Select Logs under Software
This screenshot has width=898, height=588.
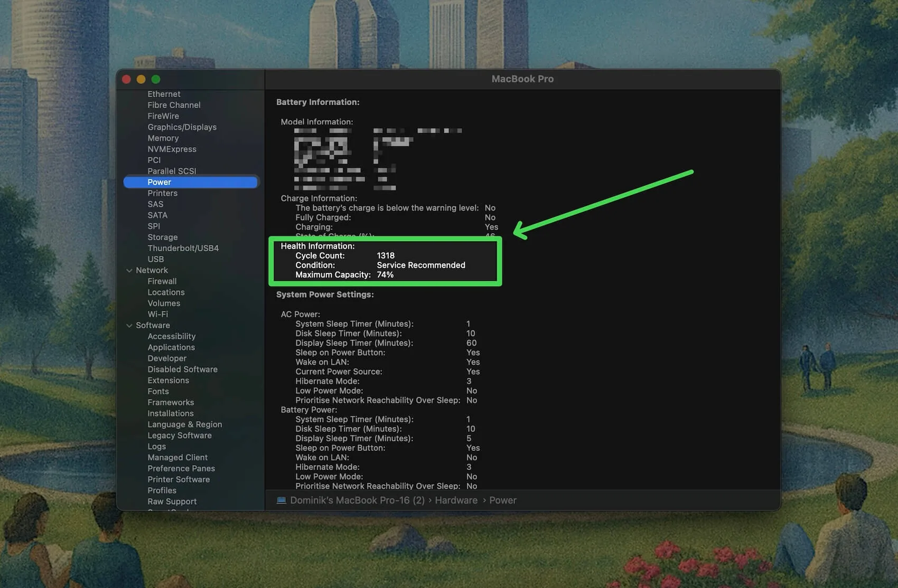click(x=156, y=447)
